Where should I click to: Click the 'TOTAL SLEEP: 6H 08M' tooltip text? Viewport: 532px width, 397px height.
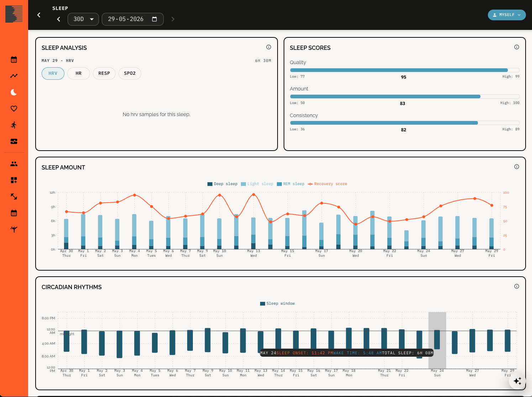coord(407,353)
